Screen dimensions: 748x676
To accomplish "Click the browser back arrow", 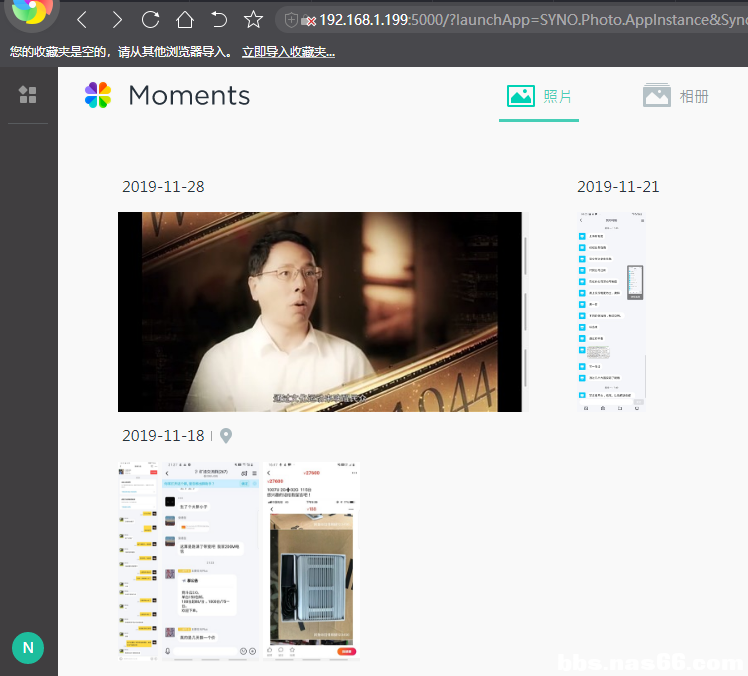I will click(82, 20).
